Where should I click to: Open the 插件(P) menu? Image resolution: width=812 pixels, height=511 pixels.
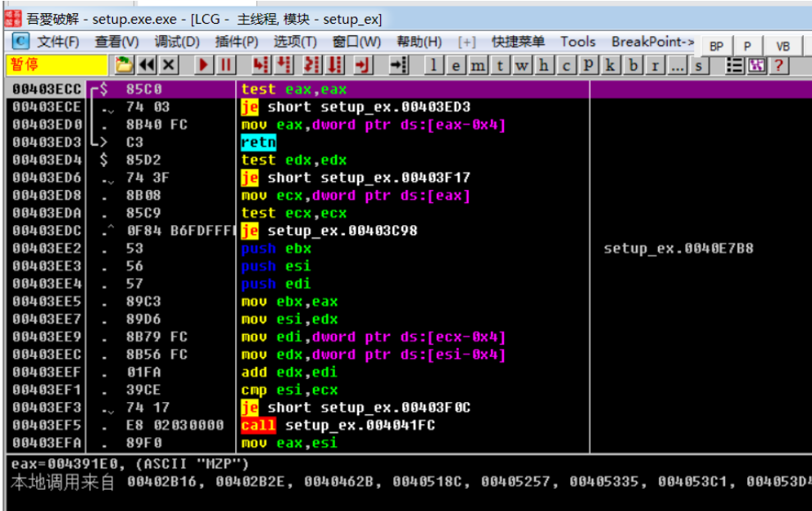click(237, 42)
